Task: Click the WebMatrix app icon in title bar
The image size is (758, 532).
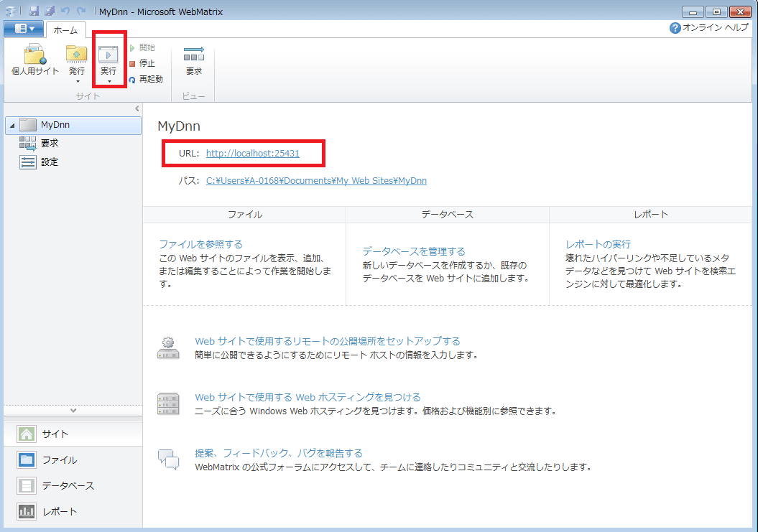Action: click(10, 11)
